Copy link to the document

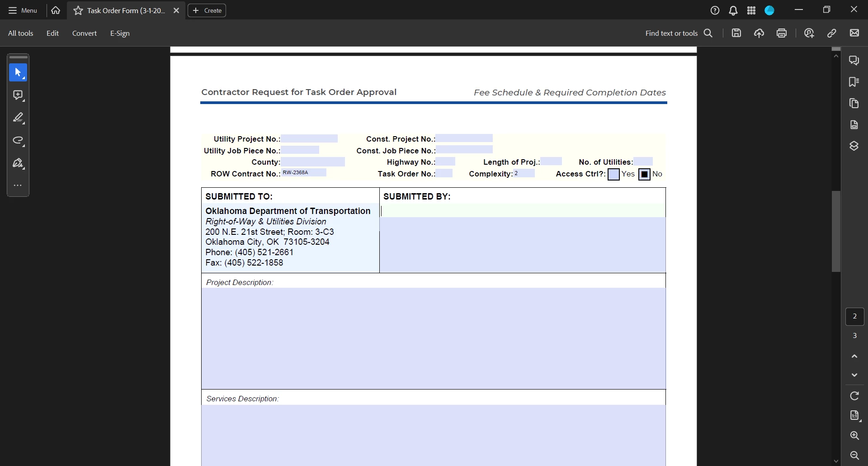click(832, 33)
